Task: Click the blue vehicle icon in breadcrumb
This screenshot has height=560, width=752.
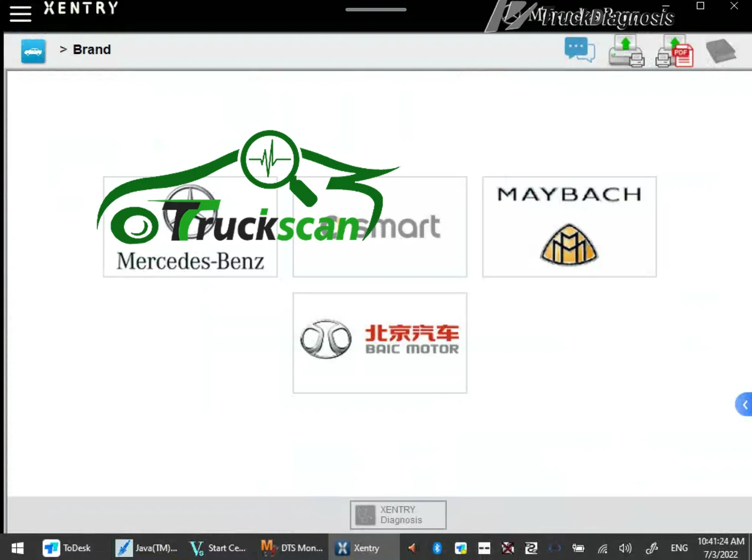Action: pos(34,51)
